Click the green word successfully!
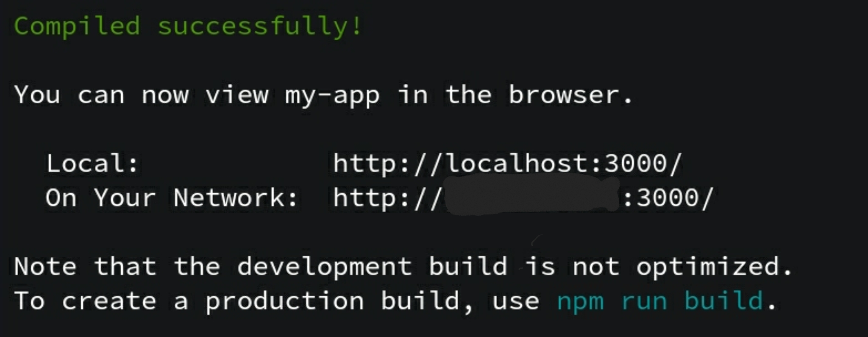Image resolution: width=868 pixels, height=337 pixels. pos(259,27)
